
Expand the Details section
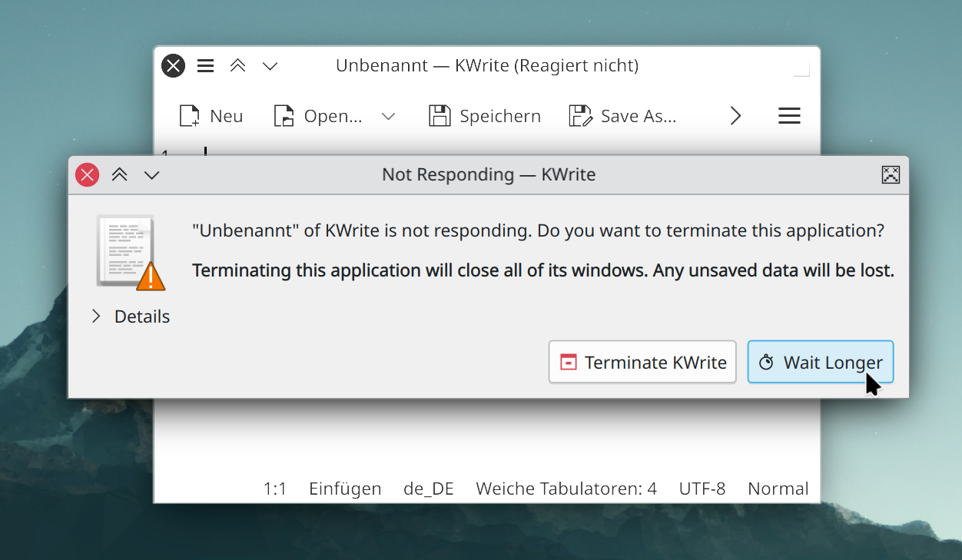(131, 316)
